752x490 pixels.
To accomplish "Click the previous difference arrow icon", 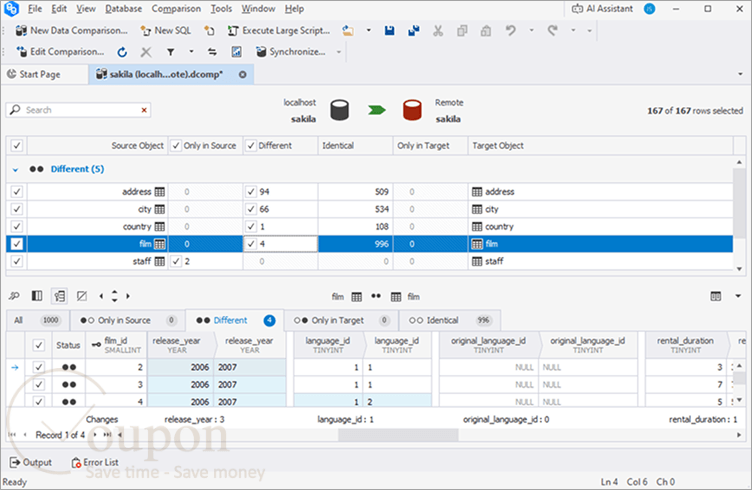I will pyautogui.click(x=101, y=296).
